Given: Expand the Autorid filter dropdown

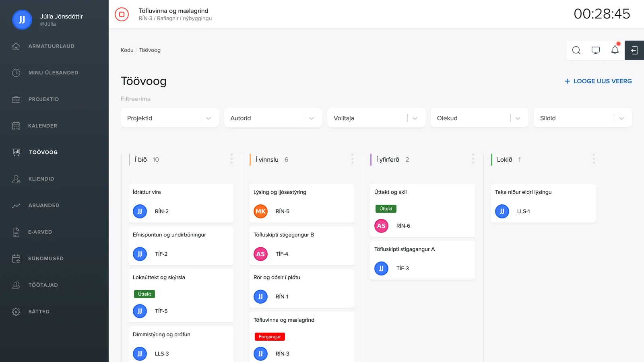Looking at the screenshot, I should pyautogui.click(x=273, y=118).
